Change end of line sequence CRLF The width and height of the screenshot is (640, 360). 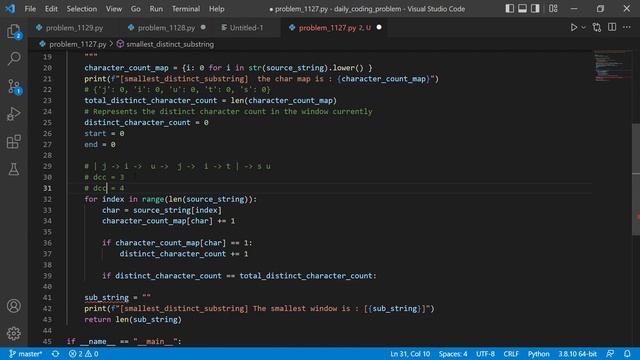(511, 354)
